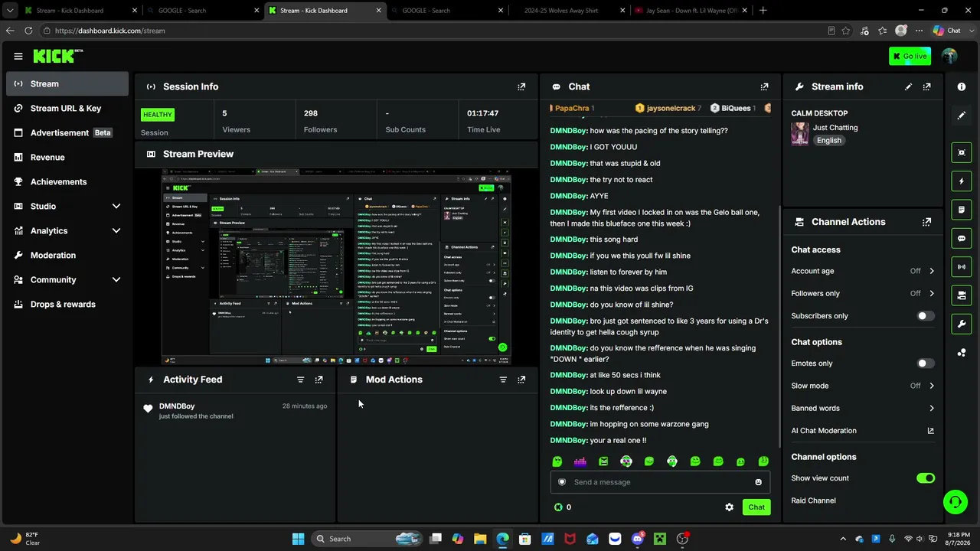The height and width of the screenshot is (551, 980).
Task: Toggle Mod Actions panel via document rail icon
Action: pyautogui.click(x=962, y=210)
